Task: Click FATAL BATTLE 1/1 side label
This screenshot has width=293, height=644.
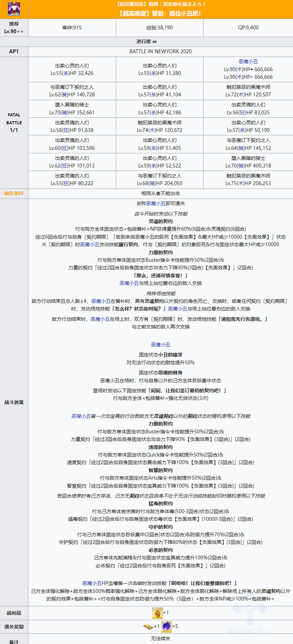Action: (x=14, y=123)
